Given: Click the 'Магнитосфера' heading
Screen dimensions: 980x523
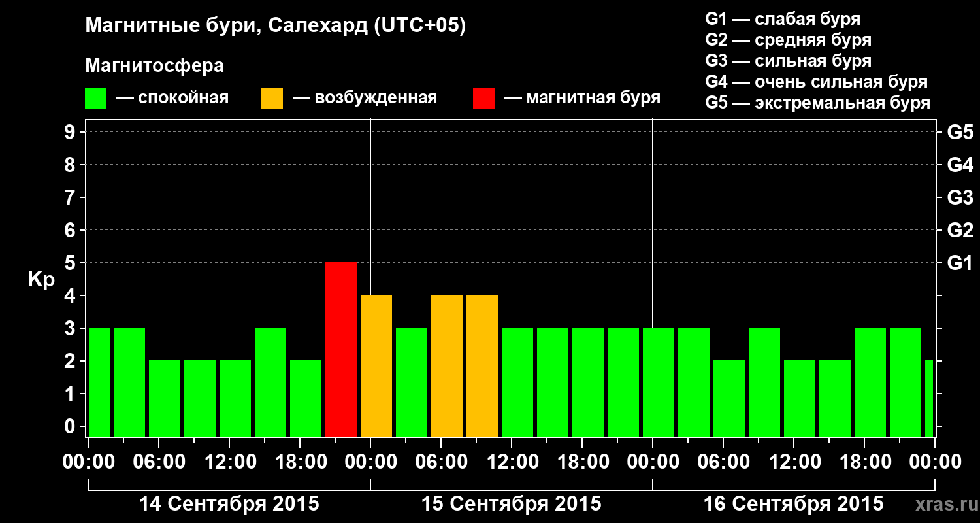Looking at the screenshot, I should tap(155, 66).
